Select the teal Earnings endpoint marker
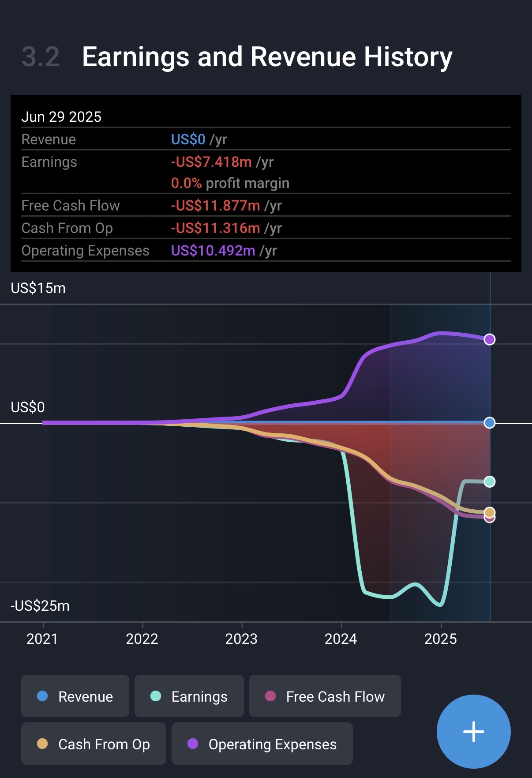 tap(489, 481)
